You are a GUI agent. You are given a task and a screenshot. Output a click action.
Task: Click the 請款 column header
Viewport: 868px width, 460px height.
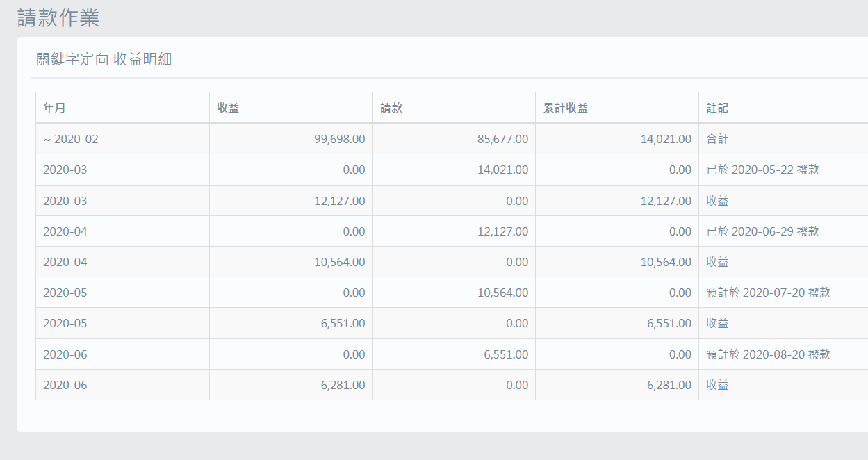click(x=391, y=108)
